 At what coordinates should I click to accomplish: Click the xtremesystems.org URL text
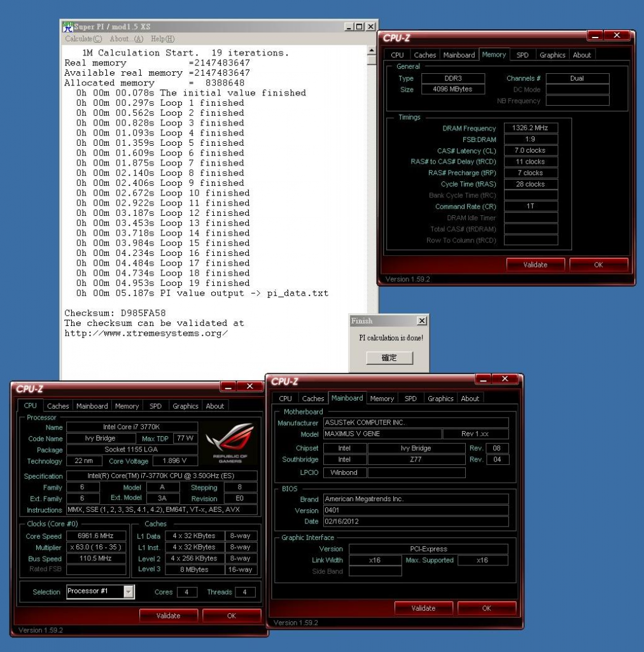click(x=146, y=333)
